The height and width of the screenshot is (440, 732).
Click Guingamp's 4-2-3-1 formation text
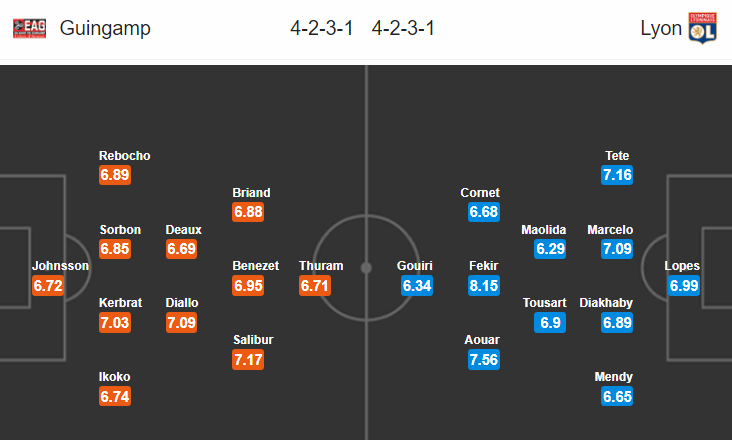pyautogui.click(x=322, y=28)
